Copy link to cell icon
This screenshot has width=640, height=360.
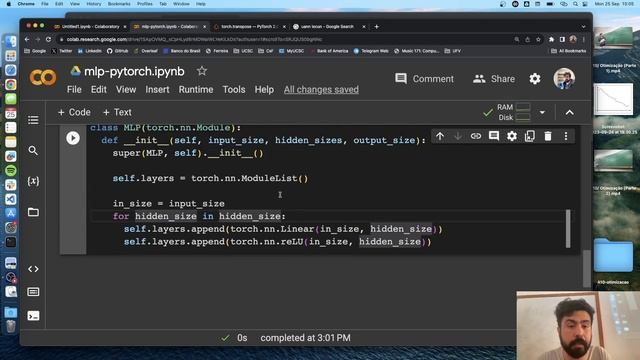click(476, 136)
